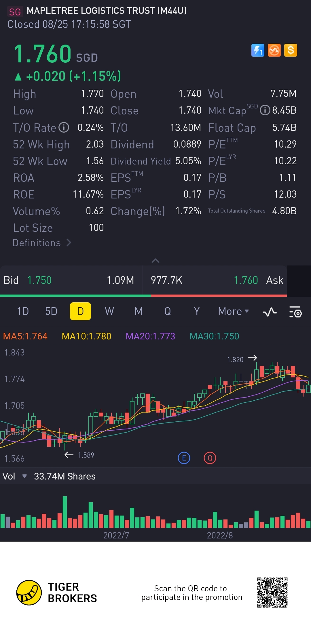Tap the ROE value 11.67%

click(88, 194)
